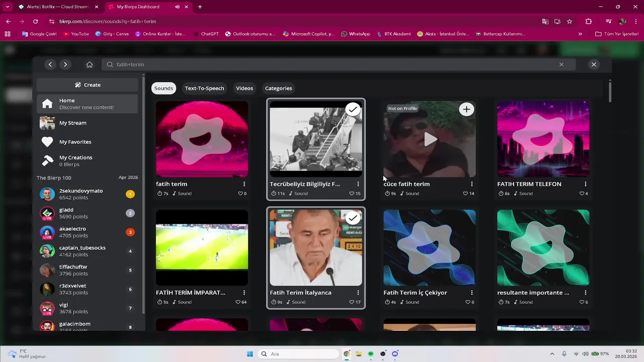Image resolution: width=644 pixels, height=362 pixels.
Task: Open options menu for Tecrübeliyiz Bilgiliyiz sound
Action: [x=358, y=184]
